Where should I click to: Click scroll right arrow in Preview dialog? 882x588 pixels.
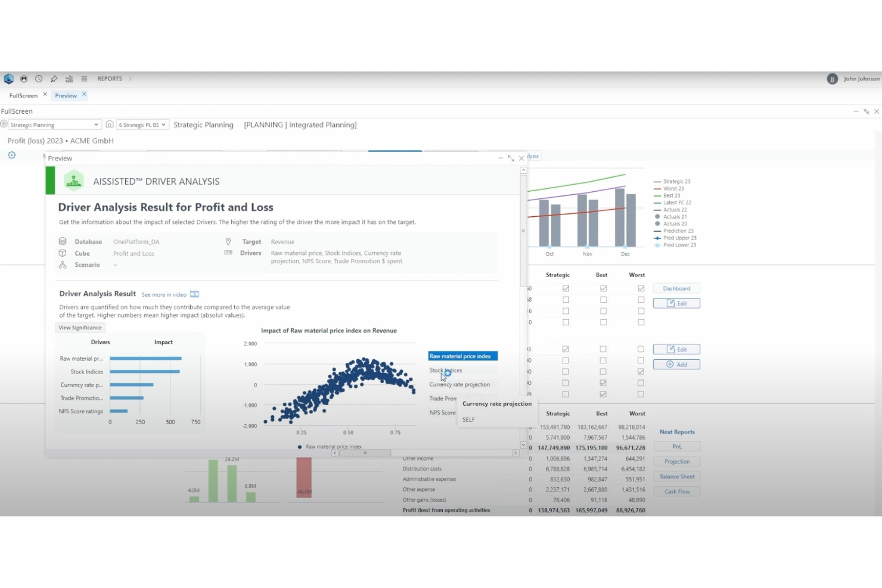[x=515, y=453]
